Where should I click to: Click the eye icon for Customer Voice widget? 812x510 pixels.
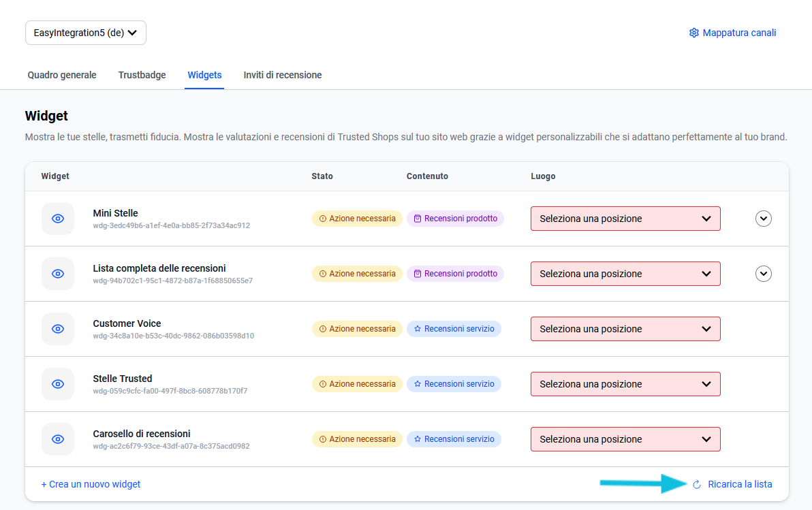58,329
